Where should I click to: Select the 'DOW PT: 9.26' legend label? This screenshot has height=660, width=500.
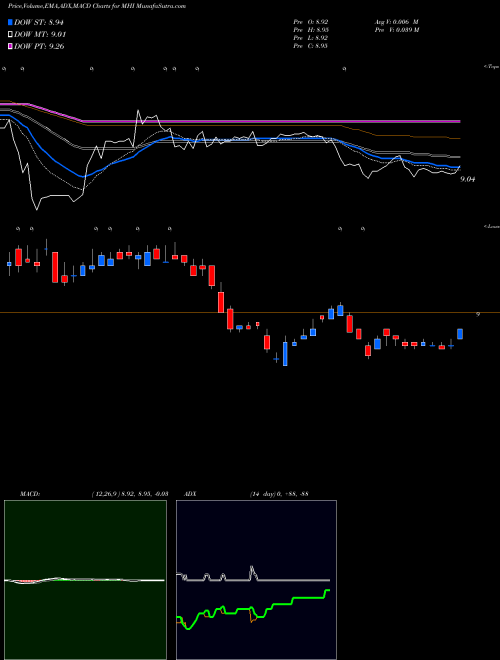39,46
